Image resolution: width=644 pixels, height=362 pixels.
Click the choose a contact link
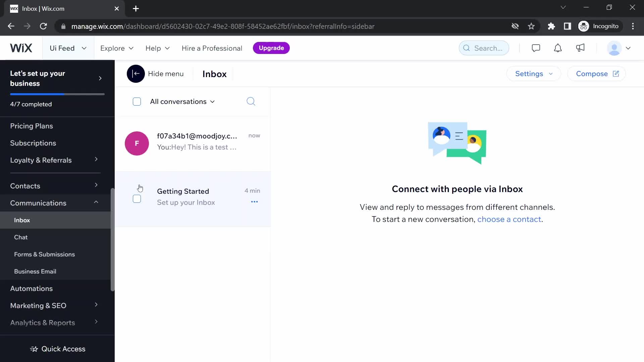[x=509, y=219]
